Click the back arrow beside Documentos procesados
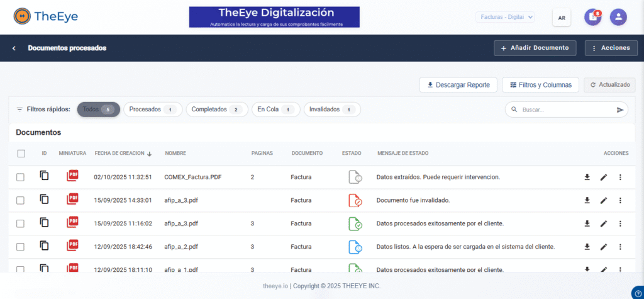 [14, 48]
